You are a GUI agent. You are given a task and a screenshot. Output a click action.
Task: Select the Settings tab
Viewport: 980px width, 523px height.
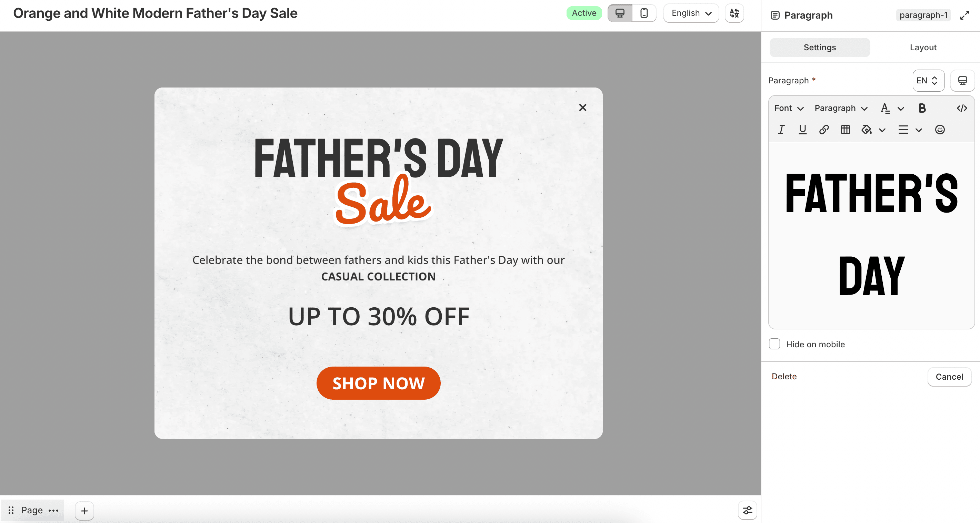coord(819,48)
